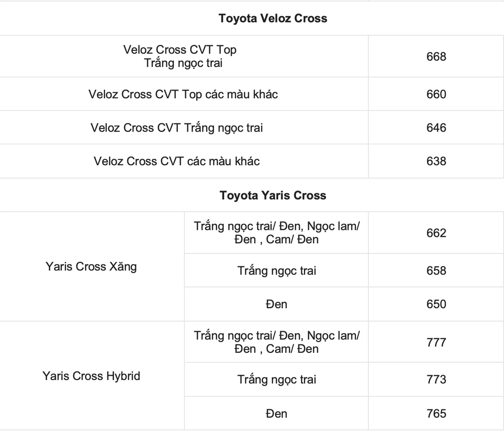
Task: Click the Toyota Yaris Cross section header
Action: [x=273, y=195]
